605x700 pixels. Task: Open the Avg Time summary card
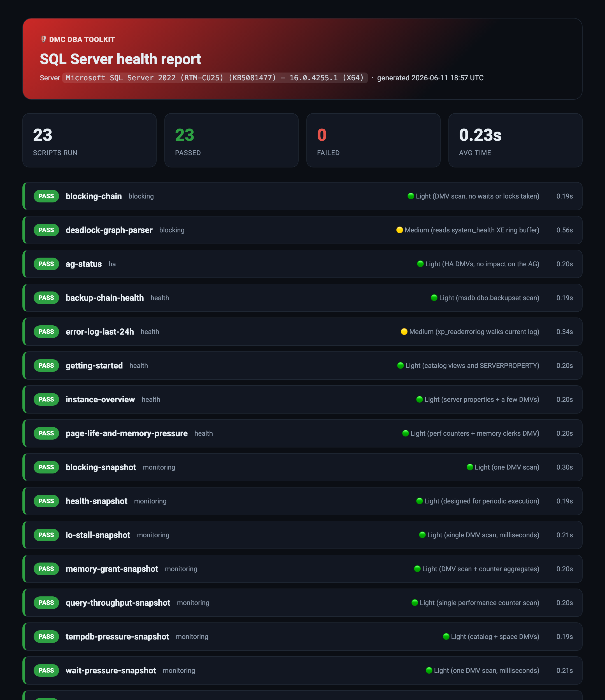coord(515,140)
